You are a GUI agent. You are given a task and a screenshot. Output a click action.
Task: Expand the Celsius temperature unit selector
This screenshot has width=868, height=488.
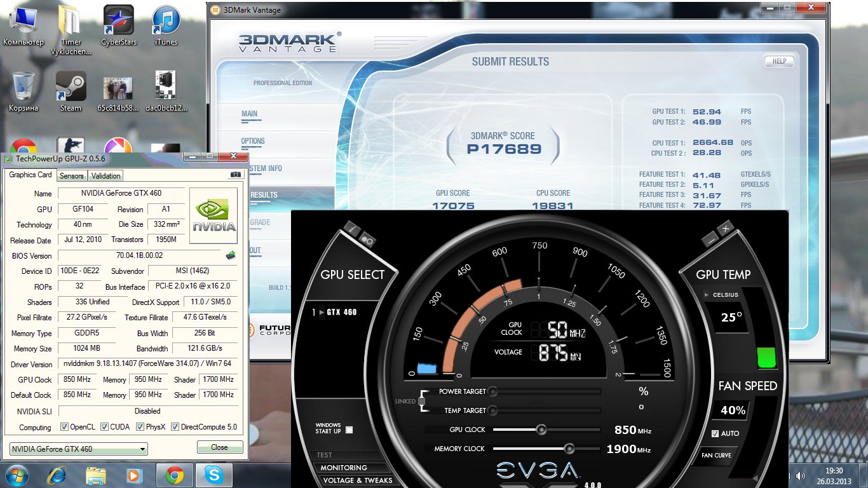coord(707,295)
